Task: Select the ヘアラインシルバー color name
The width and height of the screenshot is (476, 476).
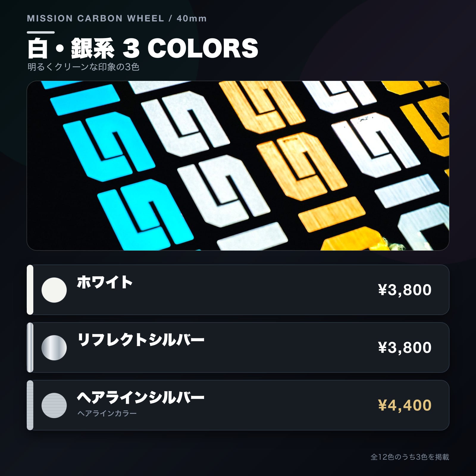Action: (x=141, y=397)
